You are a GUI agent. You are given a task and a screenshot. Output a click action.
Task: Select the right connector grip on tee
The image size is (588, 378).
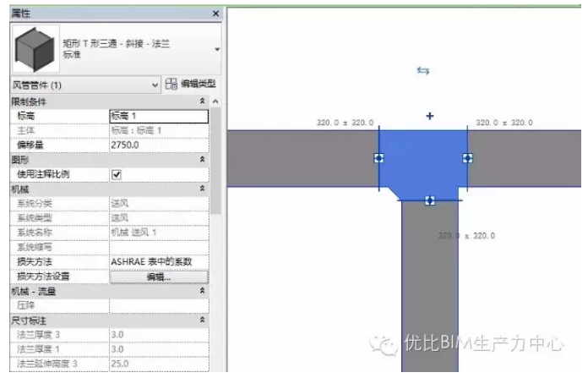[467, 158]
